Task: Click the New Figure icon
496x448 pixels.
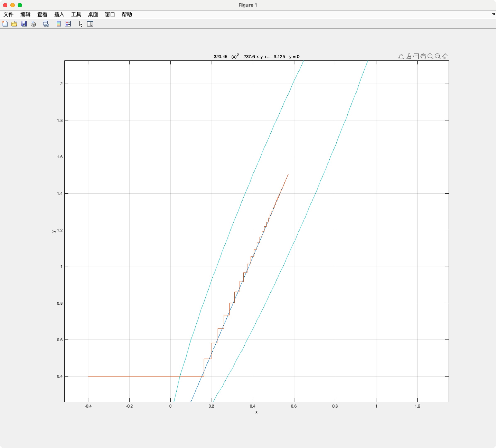Action: pos(5,24)
